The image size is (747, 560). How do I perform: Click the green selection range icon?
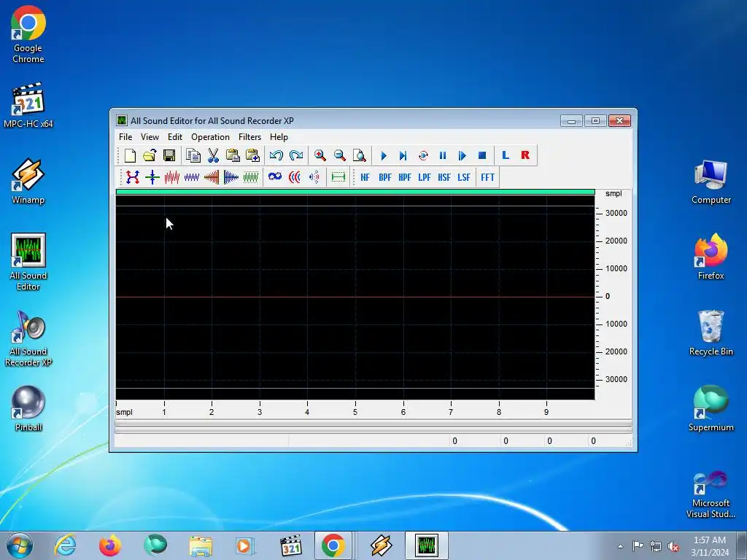point(338,177)
